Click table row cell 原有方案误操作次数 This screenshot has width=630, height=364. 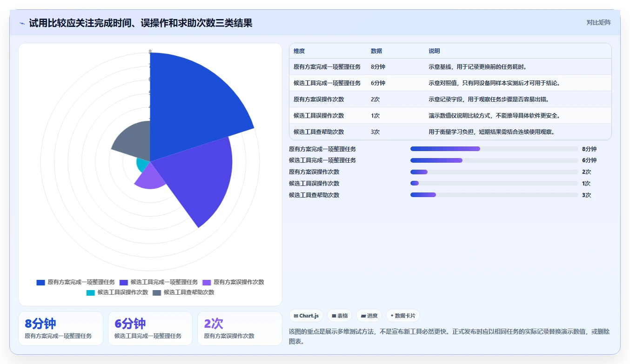pos(319,99)
